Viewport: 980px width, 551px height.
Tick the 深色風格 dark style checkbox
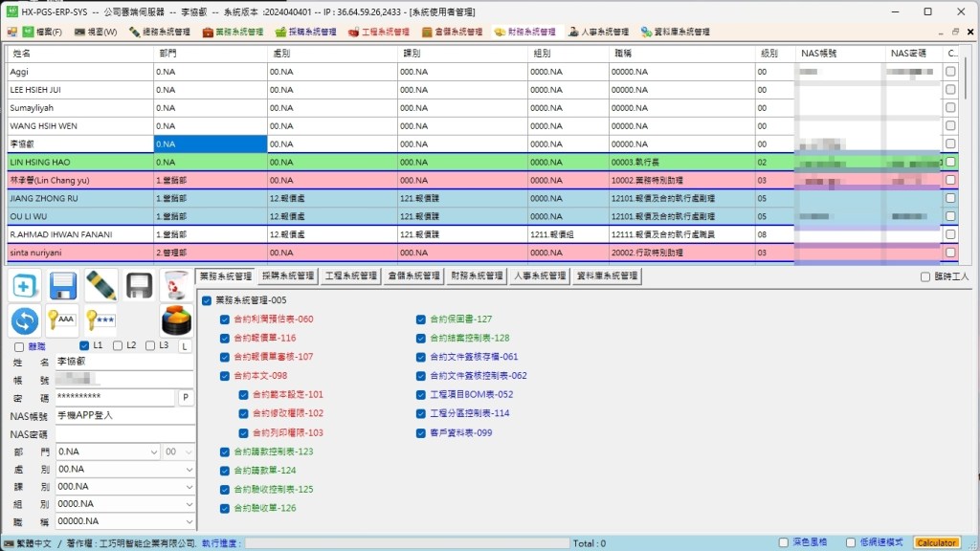point(785,543)
